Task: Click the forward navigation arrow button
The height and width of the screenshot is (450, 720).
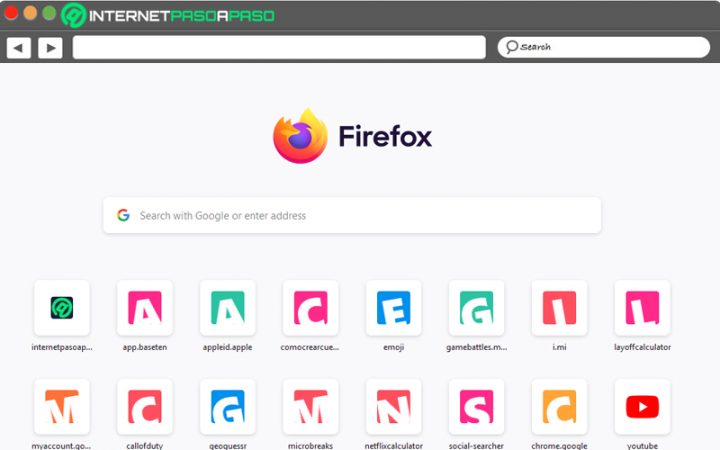Action: tap(50, 47)
